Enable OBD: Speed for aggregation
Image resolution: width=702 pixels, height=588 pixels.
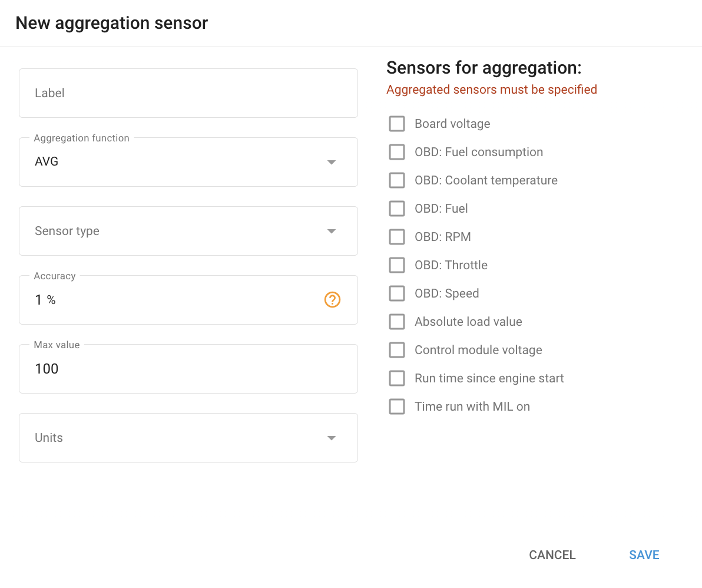tap(397, 293)
